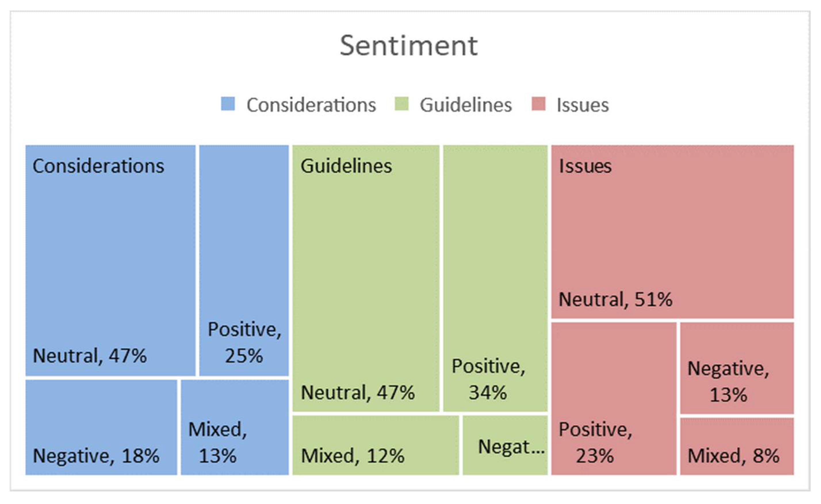Select the Issues legend label text
Viewport: 821px width, 504px height.
tap(583, 105)
